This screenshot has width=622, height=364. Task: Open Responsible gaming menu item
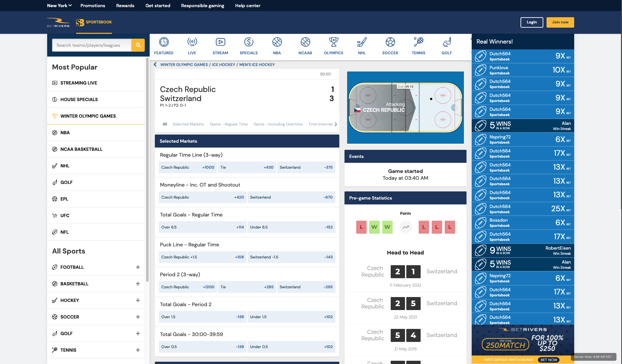click(x=203, y=6)
